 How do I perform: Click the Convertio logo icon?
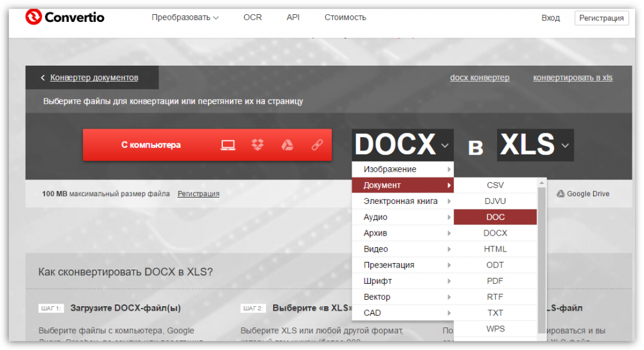pyautogui.click(x=33, y=17)
